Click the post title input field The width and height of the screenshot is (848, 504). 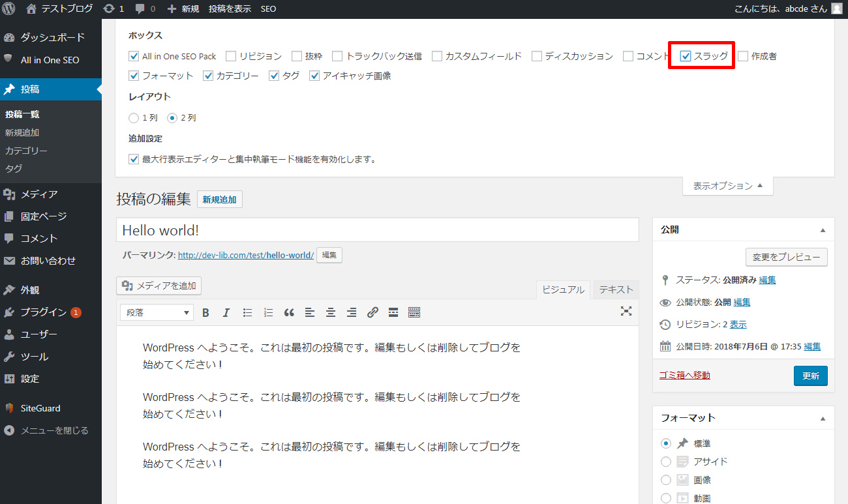(377, 230)
